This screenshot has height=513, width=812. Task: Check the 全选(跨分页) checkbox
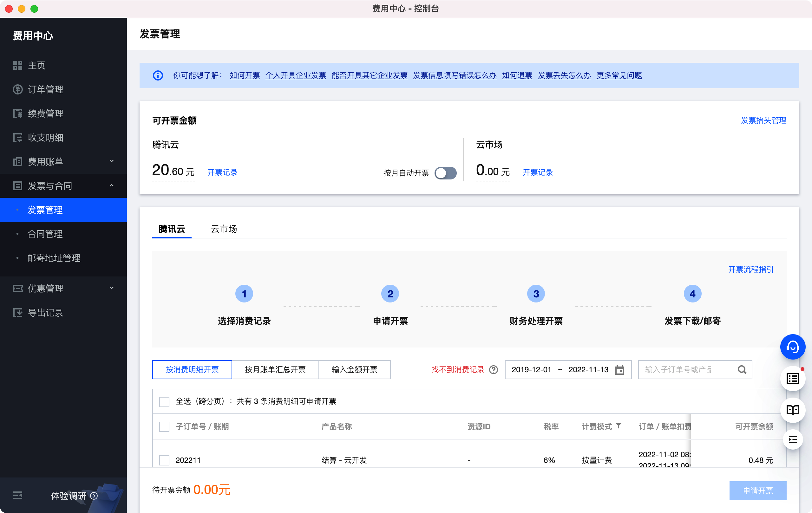click(164, 401)
